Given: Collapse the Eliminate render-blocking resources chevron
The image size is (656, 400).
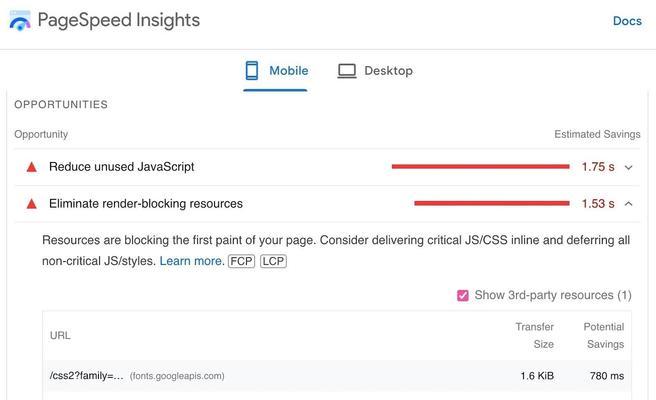Looking at the screenshot, I should coord(628,204).
